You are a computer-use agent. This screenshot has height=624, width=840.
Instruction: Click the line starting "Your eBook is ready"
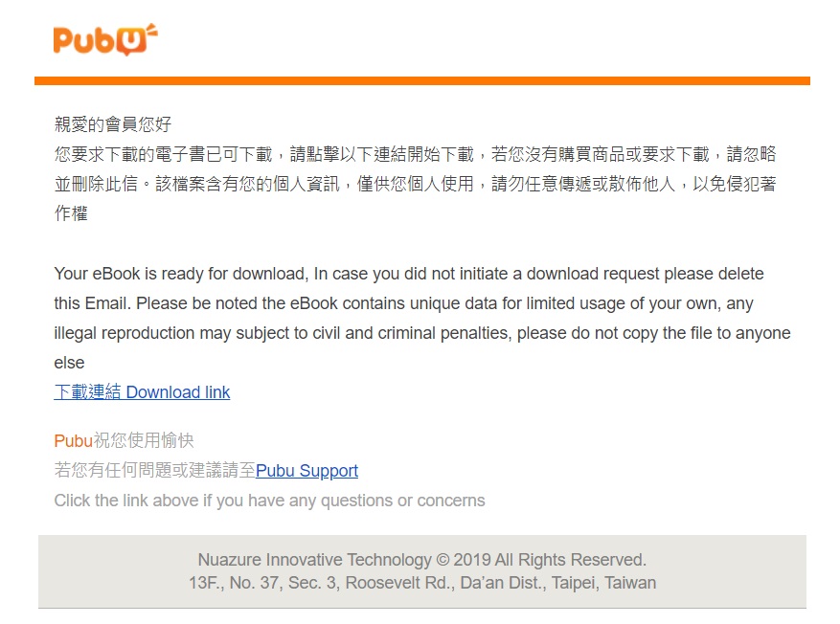point(409,274)
